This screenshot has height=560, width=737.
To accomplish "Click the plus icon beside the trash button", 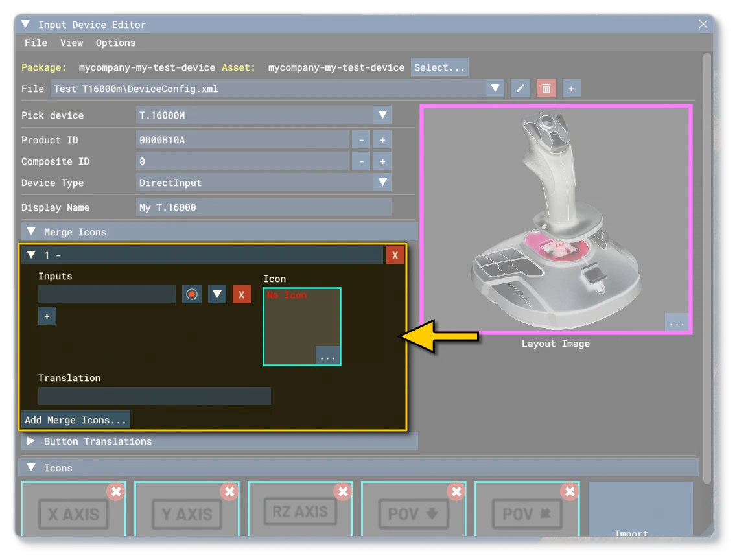I will coord(571,88).
